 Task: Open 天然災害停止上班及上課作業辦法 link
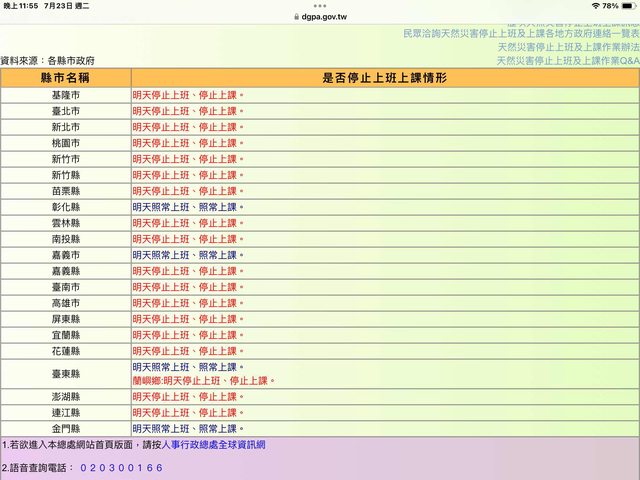click(x=568, y=47)
